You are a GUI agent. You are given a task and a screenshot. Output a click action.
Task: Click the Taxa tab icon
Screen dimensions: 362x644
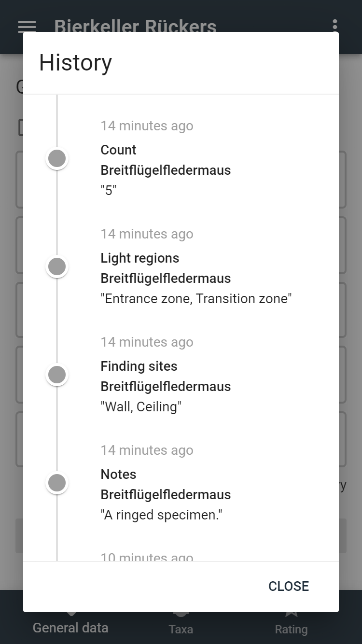[x=181, y=615]
